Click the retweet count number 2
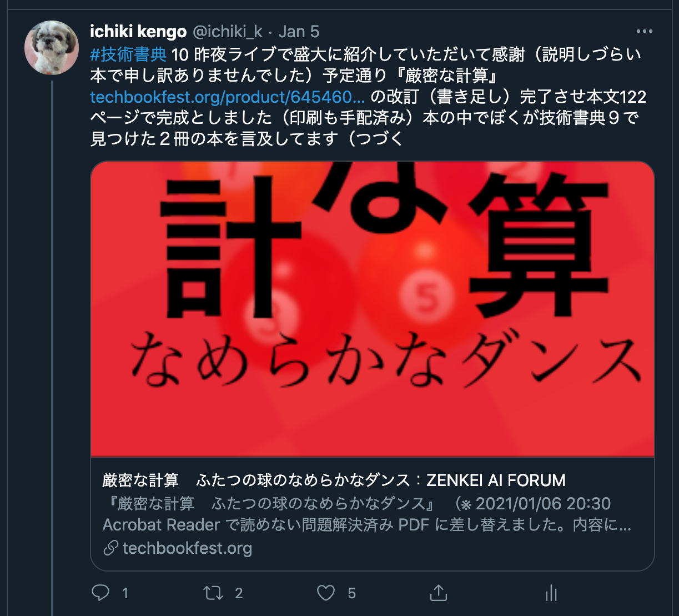The height and width of the screenshot is (616, 679). point(239,593)
